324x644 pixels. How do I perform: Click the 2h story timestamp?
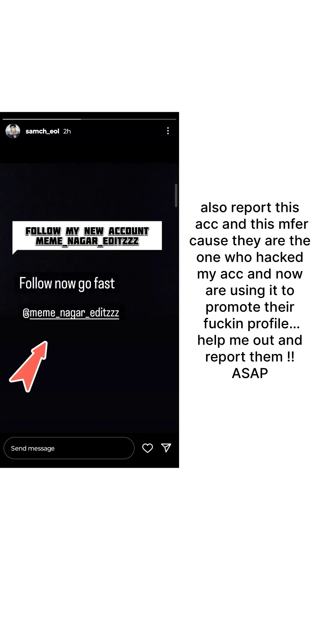(67, 131)
